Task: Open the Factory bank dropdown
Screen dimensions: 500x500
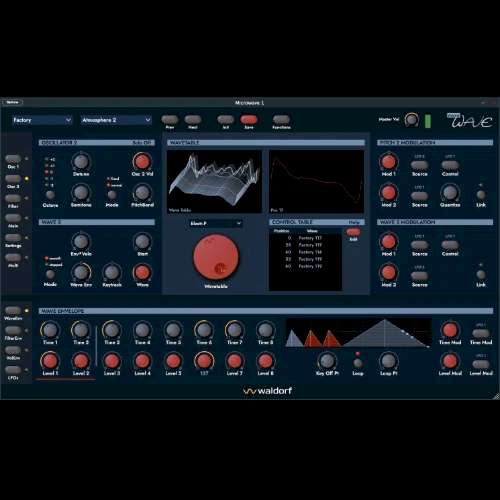Action: point(42,120)
